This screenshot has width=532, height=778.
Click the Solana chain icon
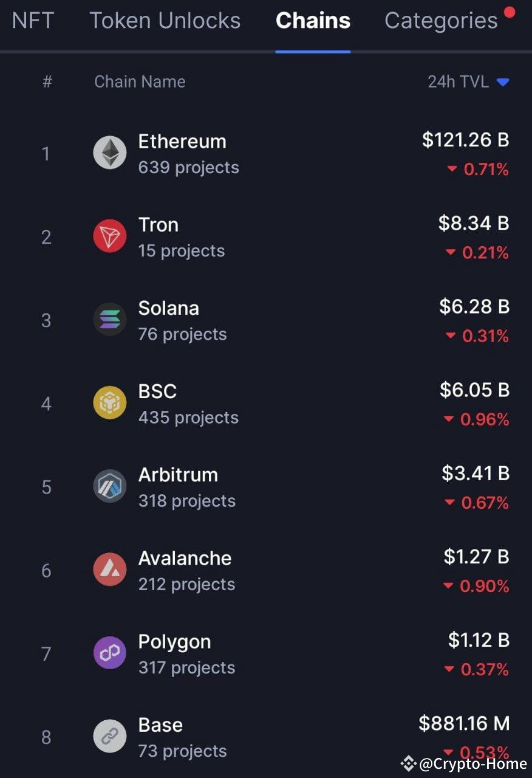[x=109, y=318]
